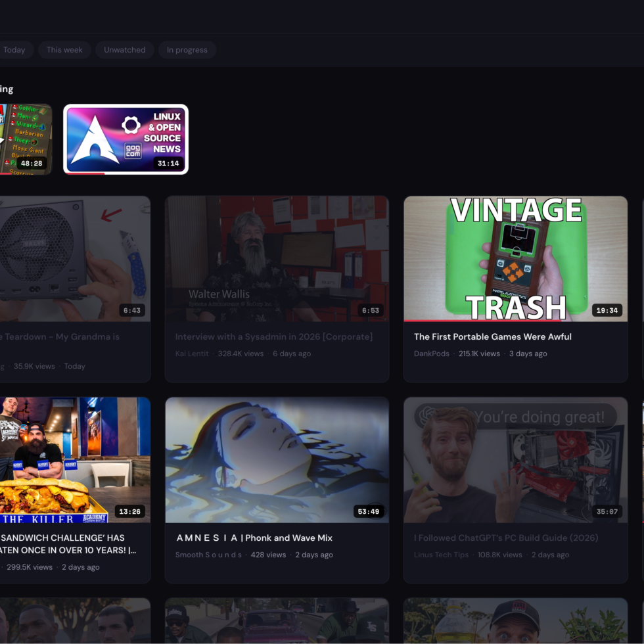The image size is (644, 644).
Task: Open I Followed ChatGPT's PC Build Guide title
Action: (506, 538)
